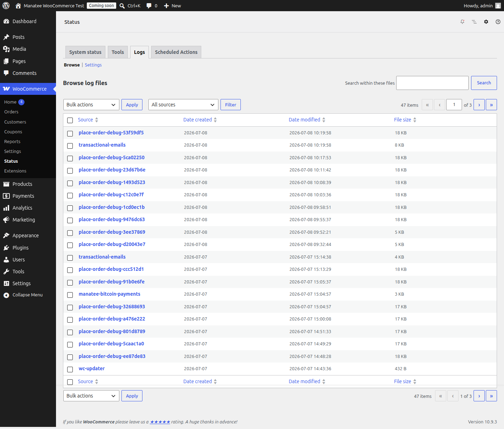Click the WooCommerce logo icon
The image size is (504, 429).
[x=6, y=89]
